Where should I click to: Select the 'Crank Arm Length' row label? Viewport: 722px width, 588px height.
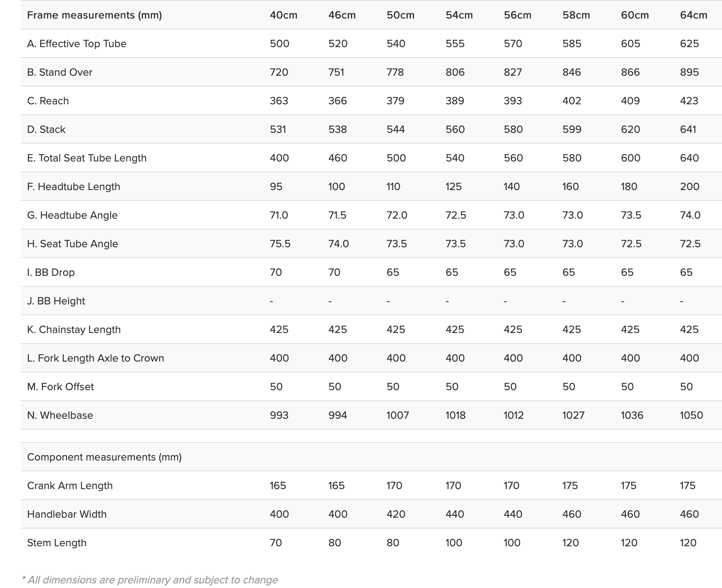coord(70,486)
